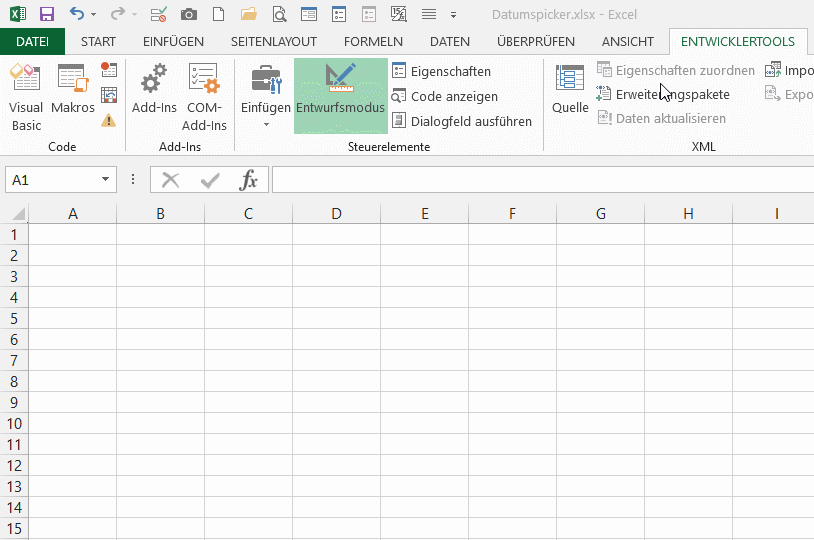This screenshot has height=540, width=814.
Task: Click inside the formula bar input
Action: 540,180
